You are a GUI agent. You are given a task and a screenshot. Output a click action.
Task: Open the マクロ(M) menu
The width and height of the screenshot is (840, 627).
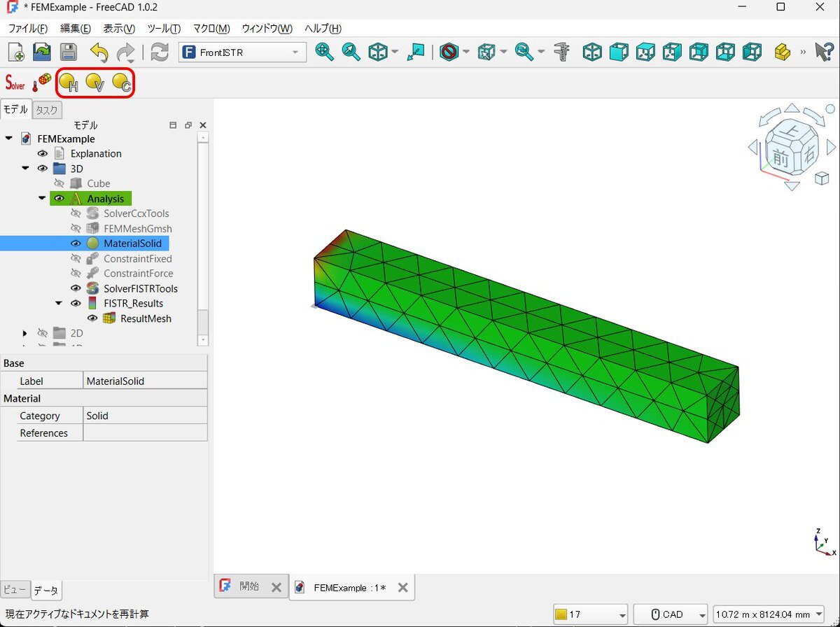click(211, 29)
